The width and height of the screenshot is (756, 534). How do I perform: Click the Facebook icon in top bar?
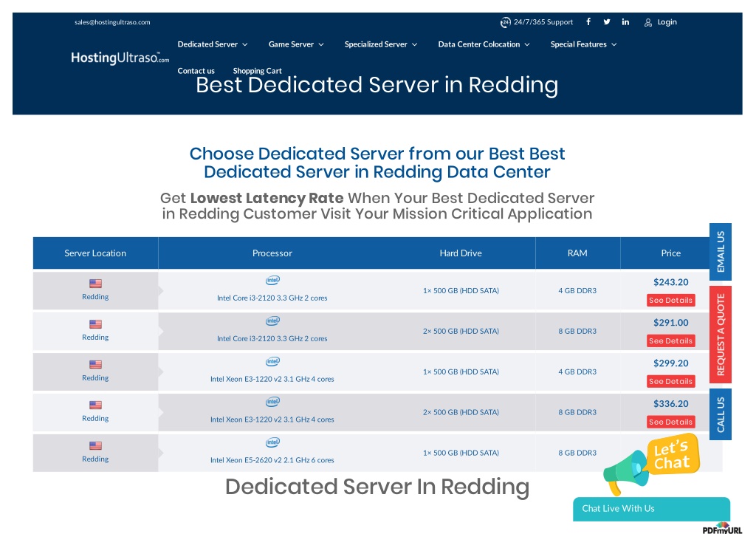(588, 21)
